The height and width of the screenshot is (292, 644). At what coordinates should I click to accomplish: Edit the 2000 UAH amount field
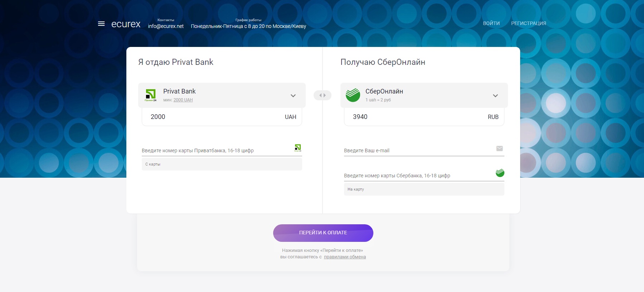[x=222, y=117]
